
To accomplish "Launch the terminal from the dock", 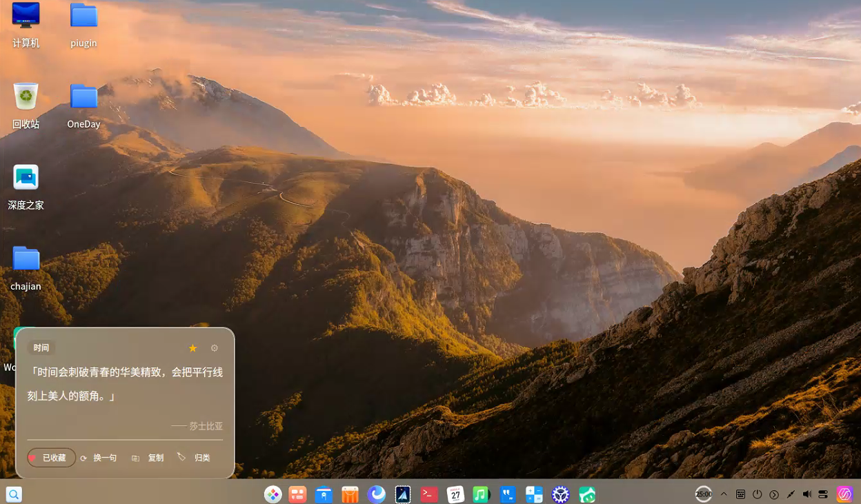I will 429,494.
